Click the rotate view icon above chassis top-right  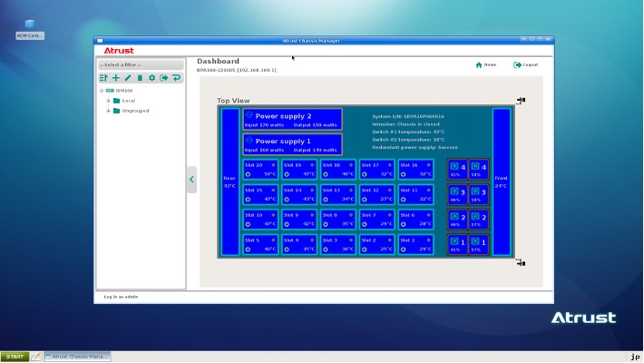pos(521,101)
